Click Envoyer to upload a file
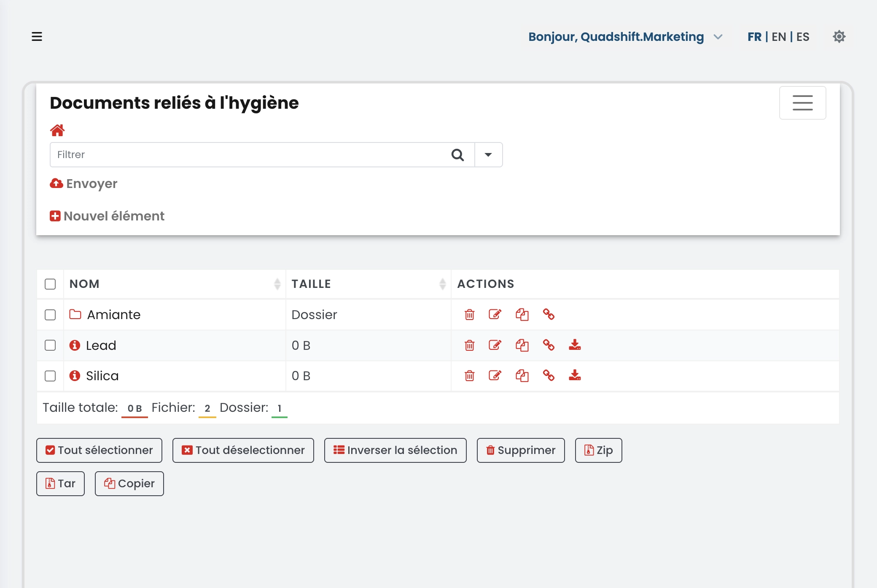Screen dimensions: 877x588 click(83, 183)
